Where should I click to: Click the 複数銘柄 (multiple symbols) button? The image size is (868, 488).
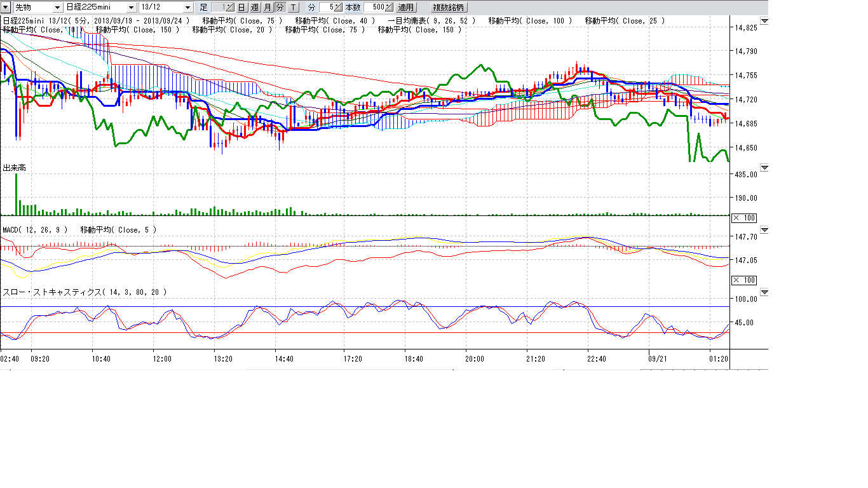click(x=448, y=8)
